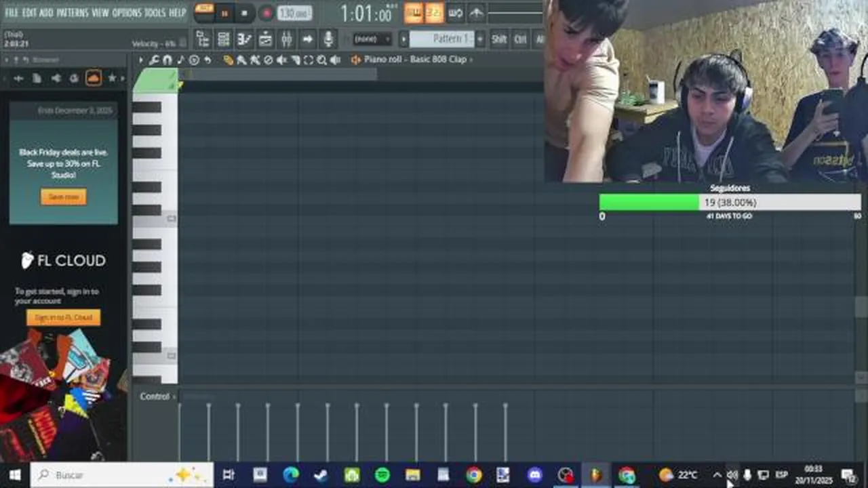This screenshot has width=868, height=488.
Task: Click the Save now Black Friday button
Action: 64,197
